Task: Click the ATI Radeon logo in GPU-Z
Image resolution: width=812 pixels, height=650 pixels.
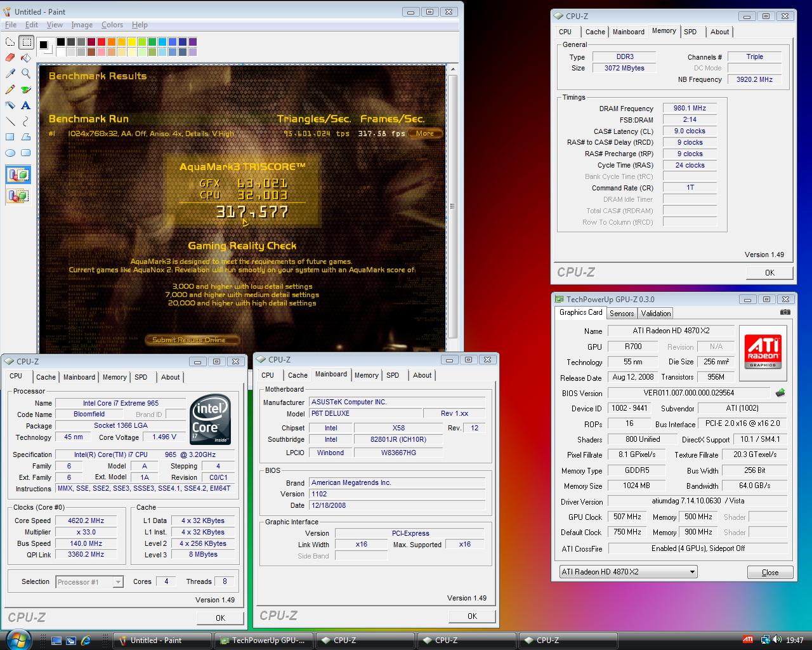Action: pos(763,352)
